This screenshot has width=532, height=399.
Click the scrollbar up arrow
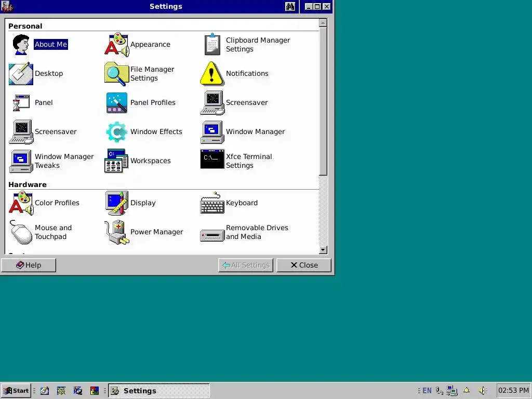click(323, 23)
